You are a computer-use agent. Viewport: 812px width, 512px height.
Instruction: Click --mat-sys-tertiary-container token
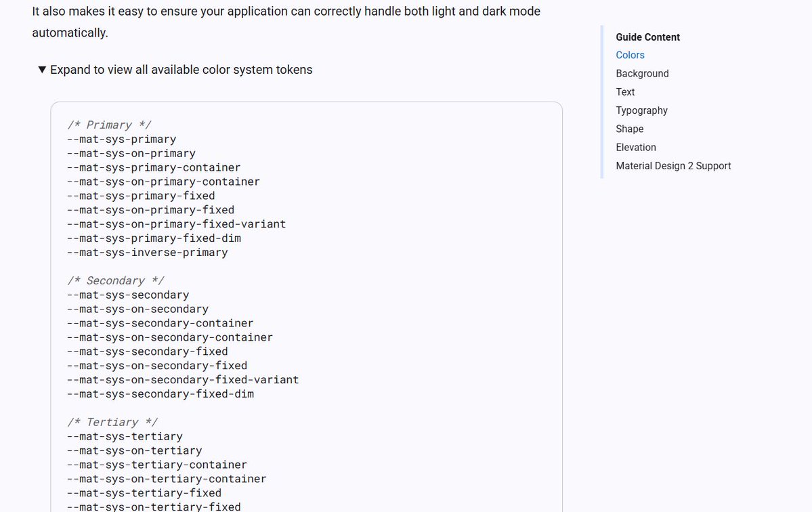pos(157,465)
